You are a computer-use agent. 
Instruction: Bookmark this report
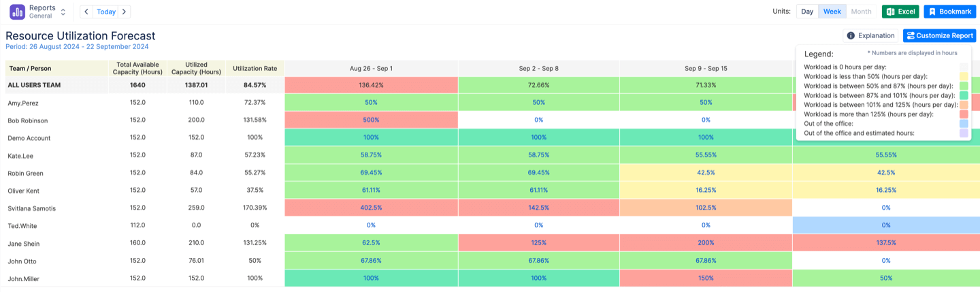pyautogui.click(x=949, y=12)
